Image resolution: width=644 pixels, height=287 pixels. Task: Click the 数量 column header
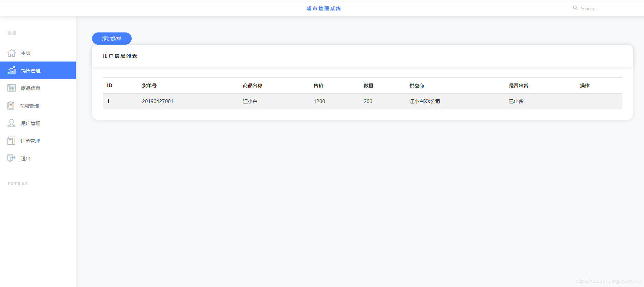pyautogui.click(x=369, y=86)
